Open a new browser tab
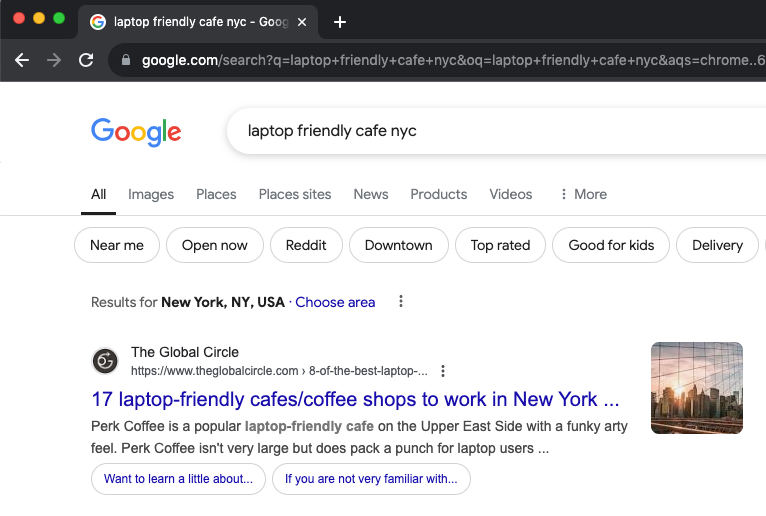 coord(340,22)
